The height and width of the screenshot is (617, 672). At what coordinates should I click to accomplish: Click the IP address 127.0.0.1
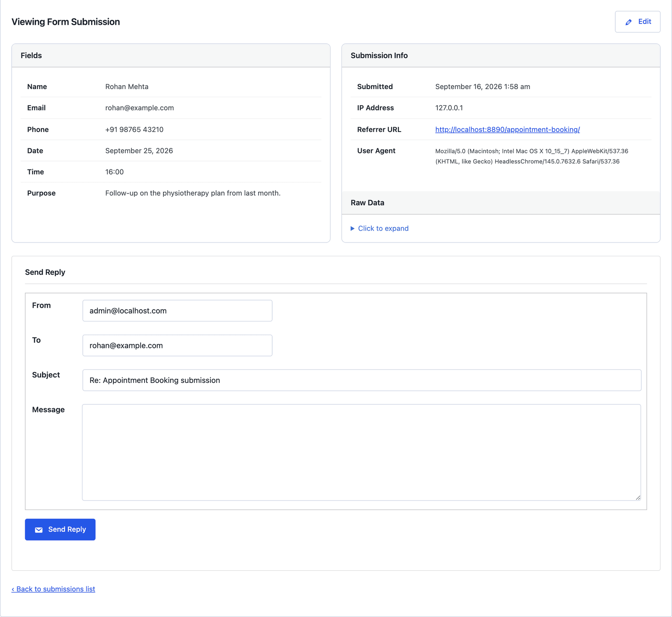pos(449,108)
